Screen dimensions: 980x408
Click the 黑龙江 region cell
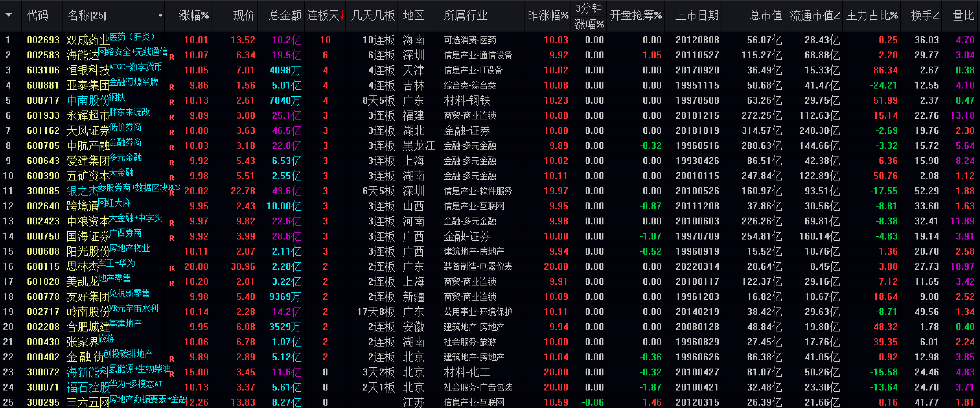tap(419, 145)
